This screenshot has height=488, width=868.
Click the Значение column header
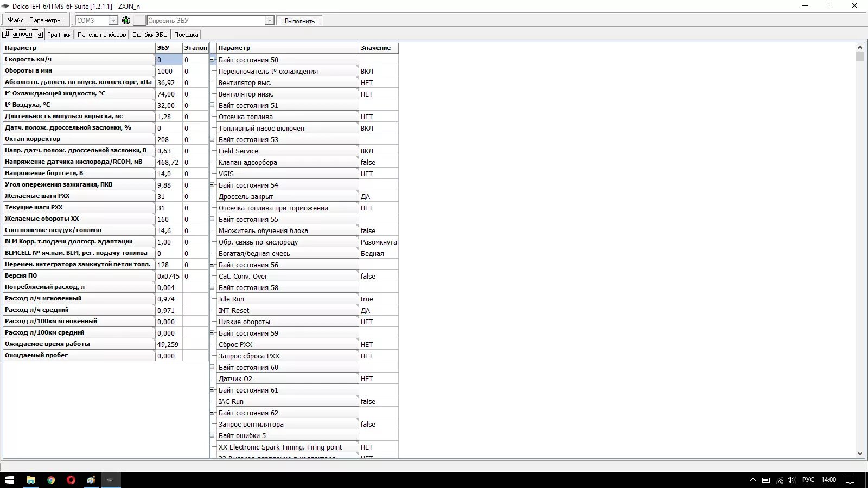coord(378,48)
